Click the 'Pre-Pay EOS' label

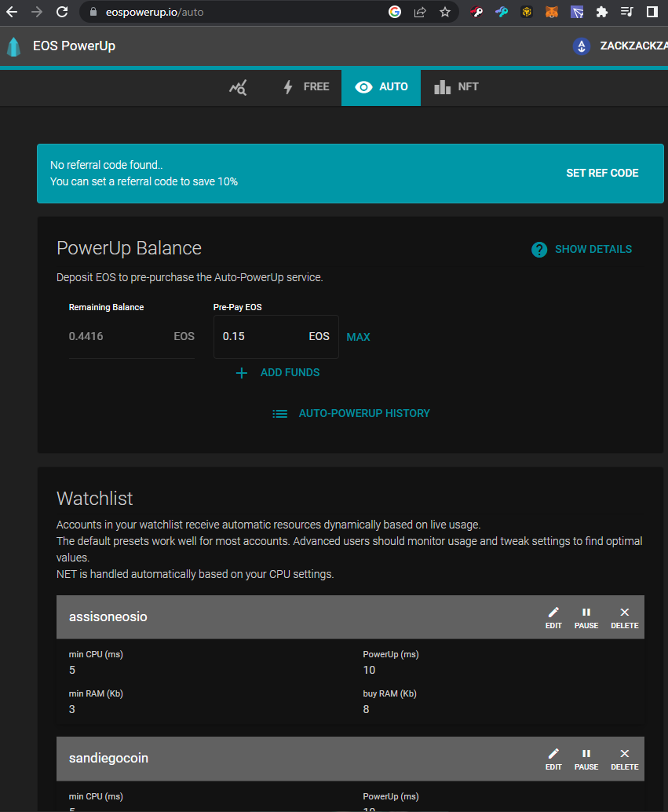pos(238,307)
